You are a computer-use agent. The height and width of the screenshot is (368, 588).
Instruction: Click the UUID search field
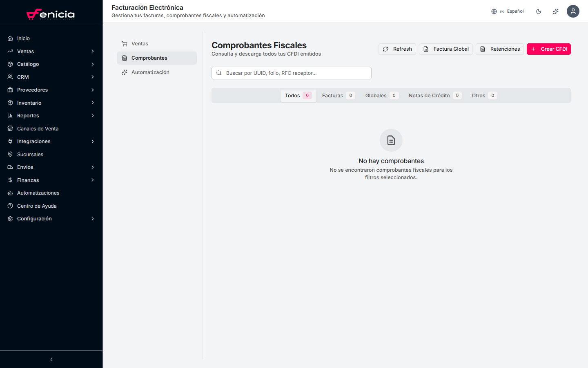(291, 73)
